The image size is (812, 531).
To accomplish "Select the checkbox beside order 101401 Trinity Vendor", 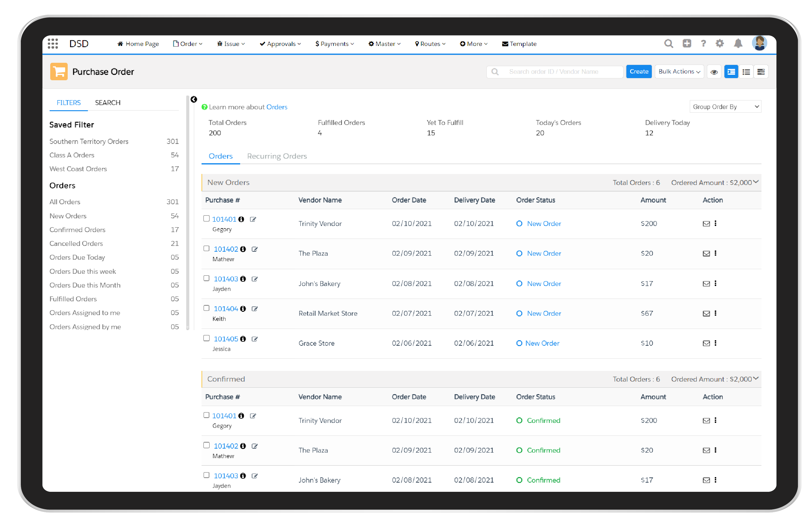I will [x=206, y=219].
